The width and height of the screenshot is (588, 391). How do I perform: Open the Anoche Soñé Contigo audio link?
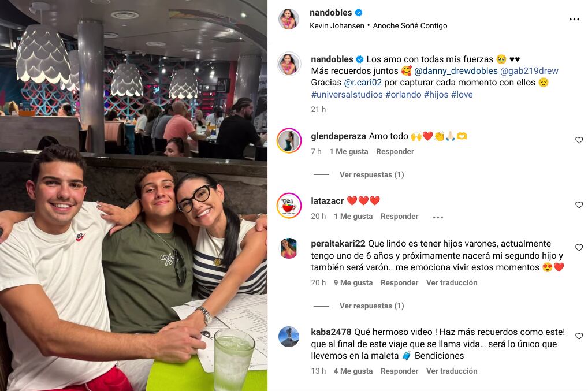click(x=410, y=25)
